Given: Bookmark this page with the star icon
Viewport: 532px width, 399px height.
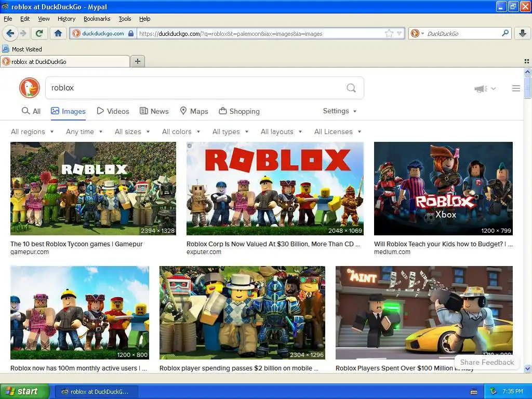Looking at the screenshot, I should 389,33.
